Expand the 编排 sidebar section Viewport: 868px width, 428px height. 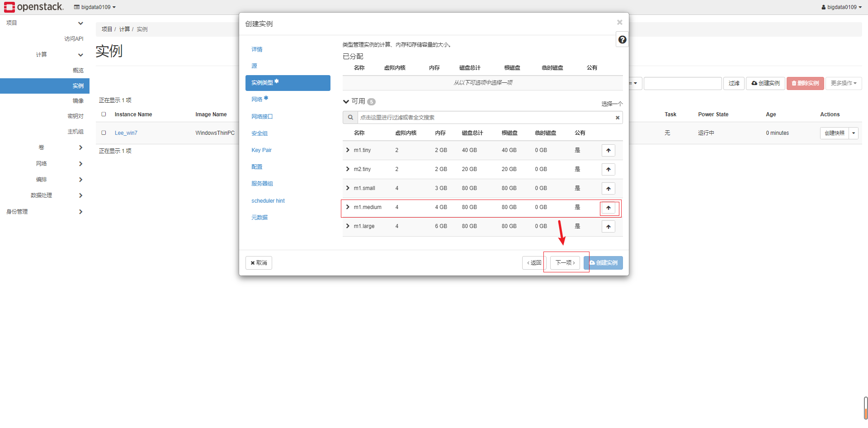(45, 180)
